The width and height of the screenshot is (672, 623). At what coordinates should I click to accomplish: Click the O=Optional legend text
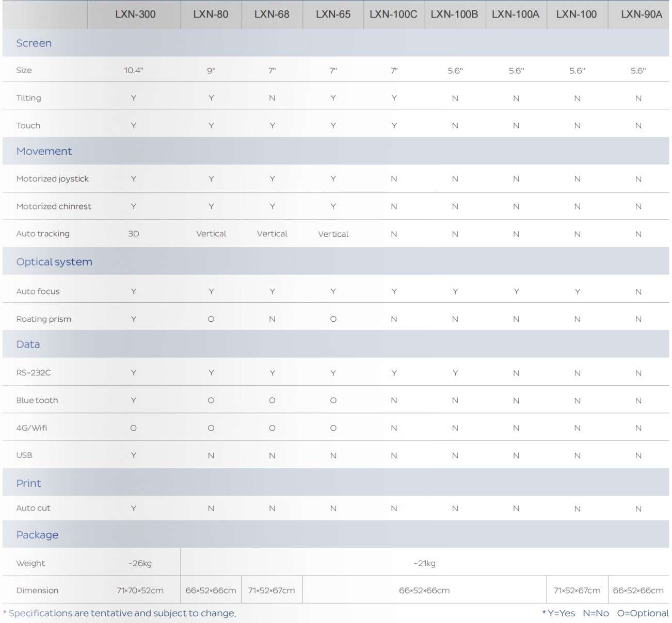643,613
